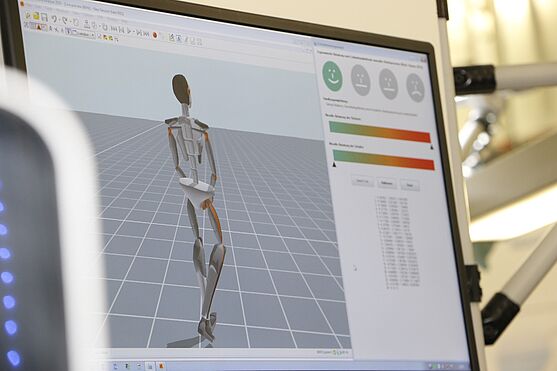Click the redo arrow in the toolbar
Viewport: 557px width, 371px height.
[x=65, y=21]
